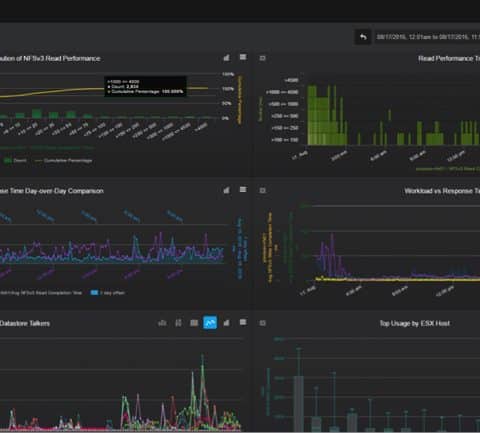
Task: Open chart type icon in Day-over-Day Comparison panel
Action: pyautogui.click(x=226, y=190)
